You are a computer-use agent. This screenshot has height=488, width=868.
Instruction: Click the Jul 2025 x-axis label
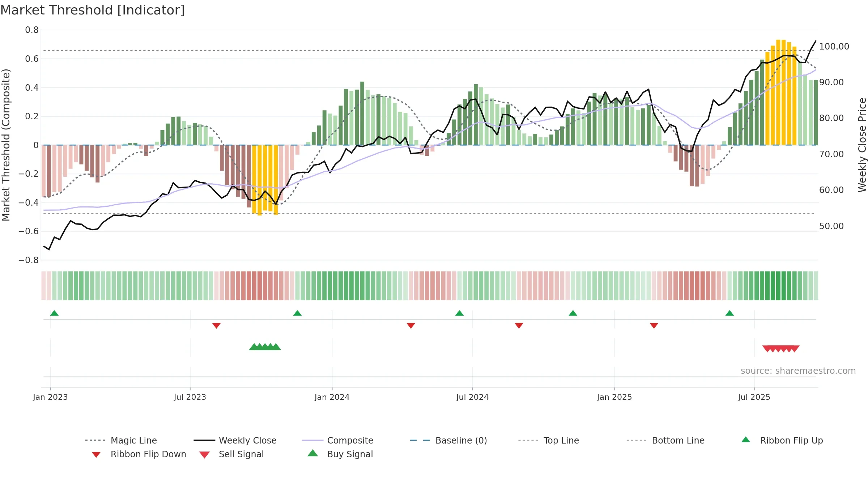(x=754, y=397)
